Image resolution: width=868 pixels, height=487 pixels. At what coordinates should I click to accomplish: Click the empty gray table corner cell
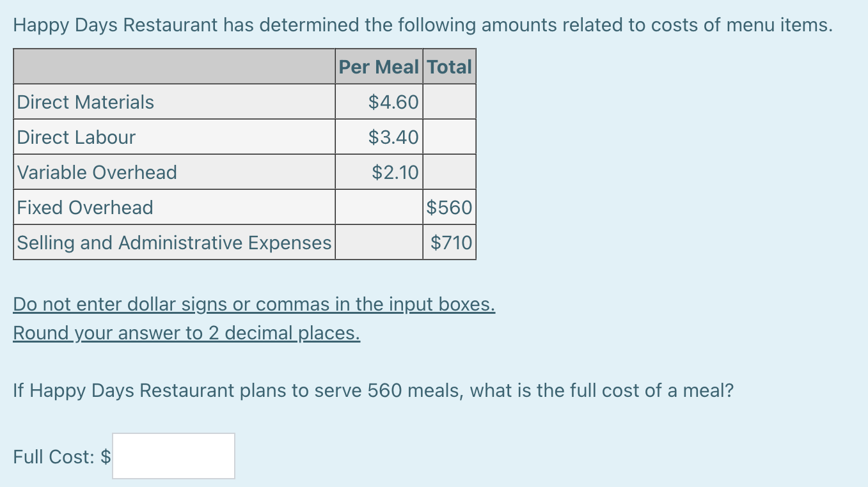tap(173, 66)
